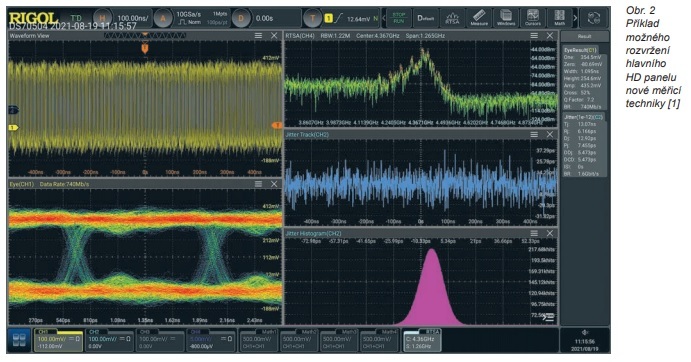Click the Data Rate:740Mb/s label

(x=64, y=184)
